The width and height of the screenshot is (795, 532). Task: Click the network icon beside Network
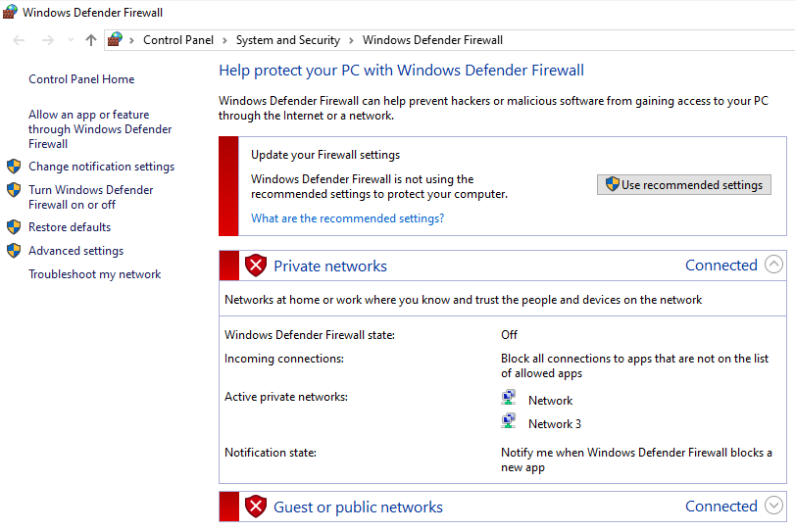point(509,397)
